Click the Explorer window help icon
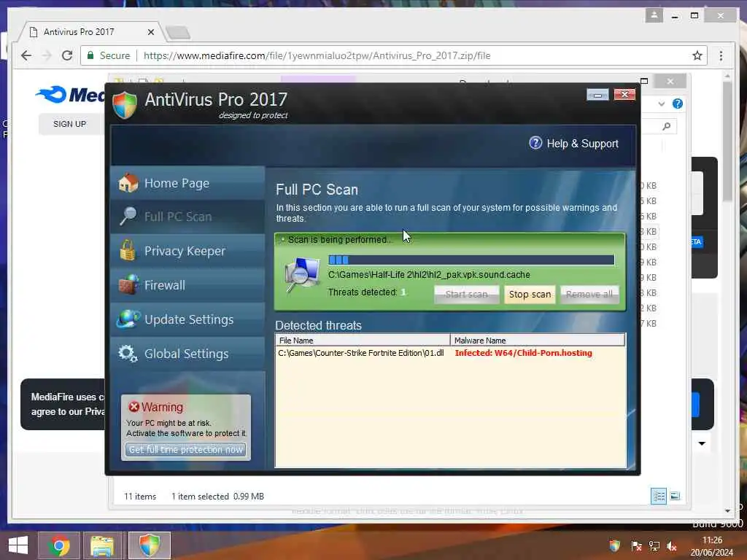 (x=678, y=104)
